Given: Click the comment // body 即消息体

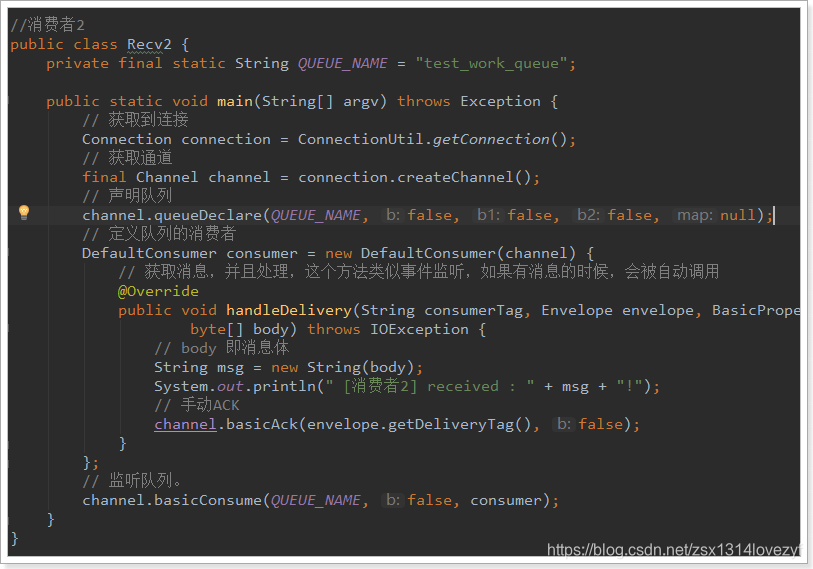Looking at the screenshot, I should point(221,348).
